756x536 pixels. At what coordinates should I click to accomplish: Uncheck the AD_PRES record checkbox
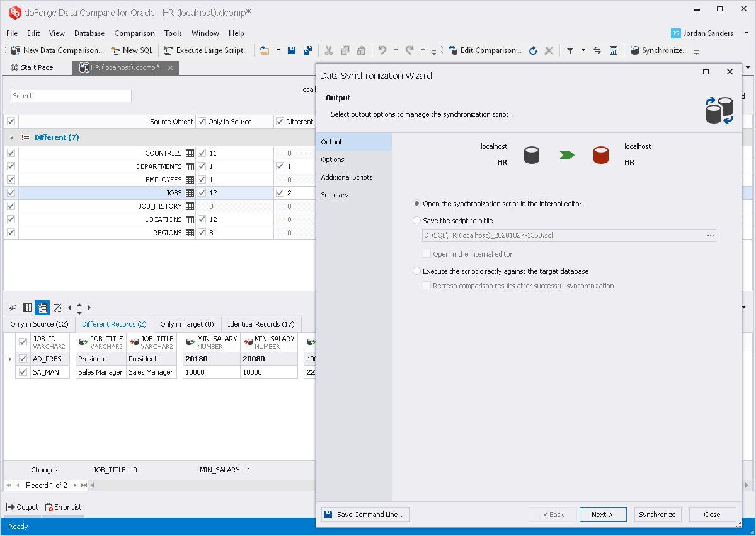(x=23, y=359)
